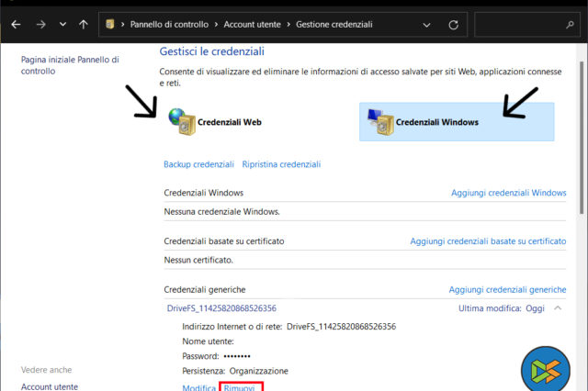Image resolution: width=588 pixels, height=391 pixels.
Task: Click the Credenziali Windows vault icon
Action: click(x=380, y=122)
